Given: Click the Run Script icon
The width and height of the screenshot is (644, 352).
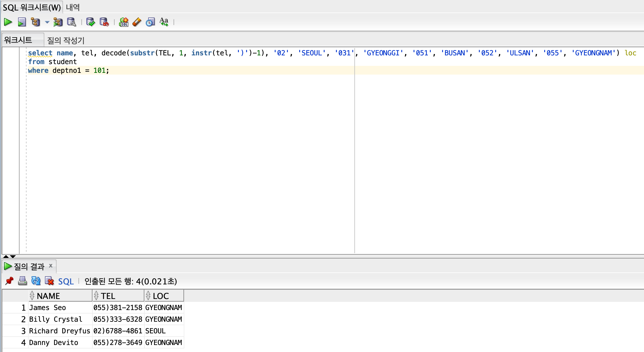Looking at the screenshot, I should pos(22,22).
